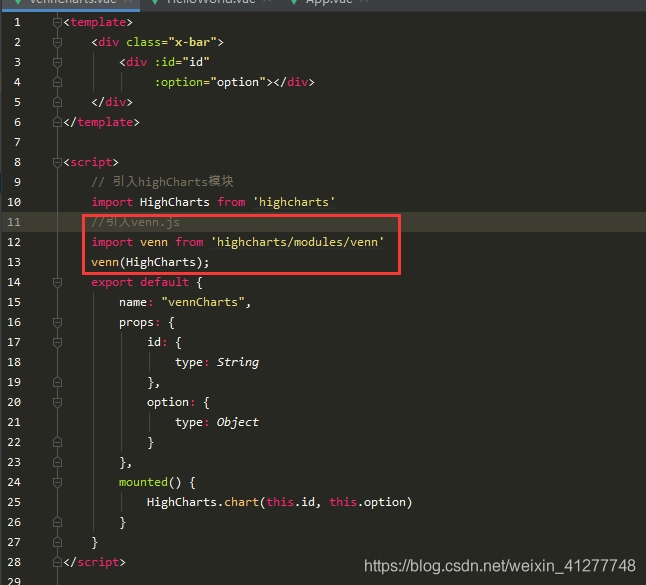Fold the div :id="id" tag on line 3
646x585 pixels.
[58, 62]
